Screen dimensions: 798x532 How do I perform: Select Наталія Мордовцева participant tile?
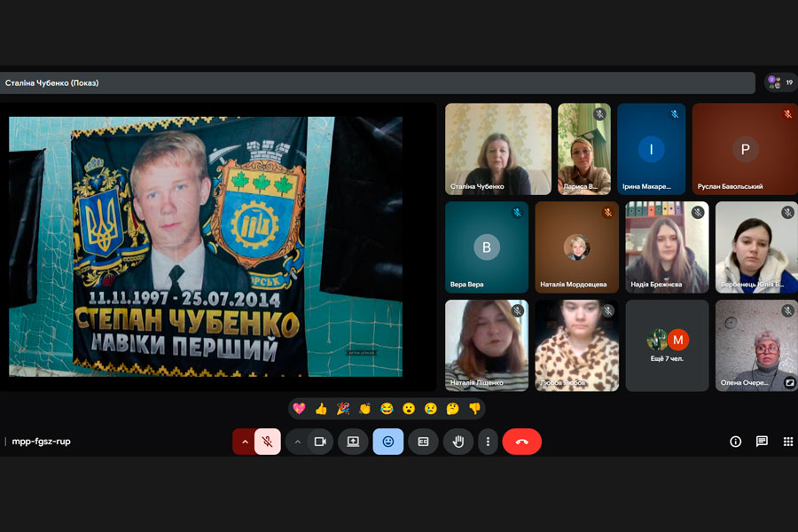576,247
